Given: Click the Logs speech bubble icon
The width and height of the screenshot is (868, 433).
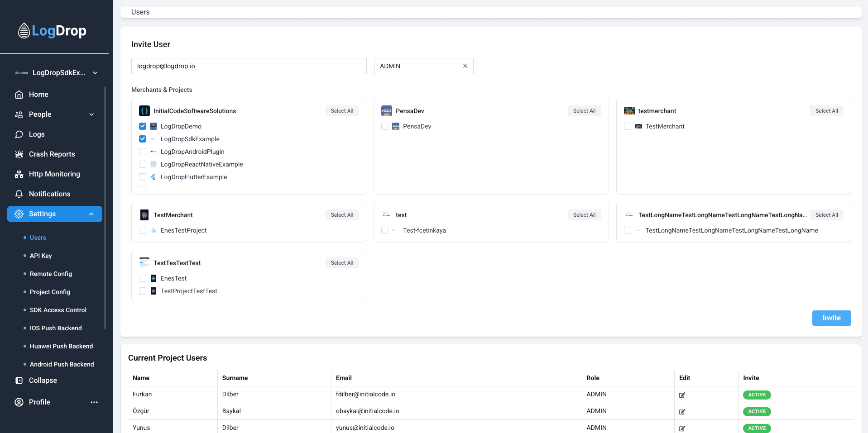Looking at the screenshot, I should 19,134.
